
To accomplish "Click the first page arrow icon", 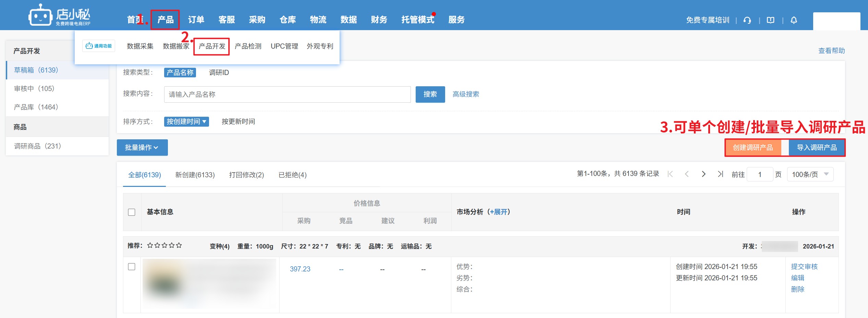I will pyautogui.click(x=670, y=174).
